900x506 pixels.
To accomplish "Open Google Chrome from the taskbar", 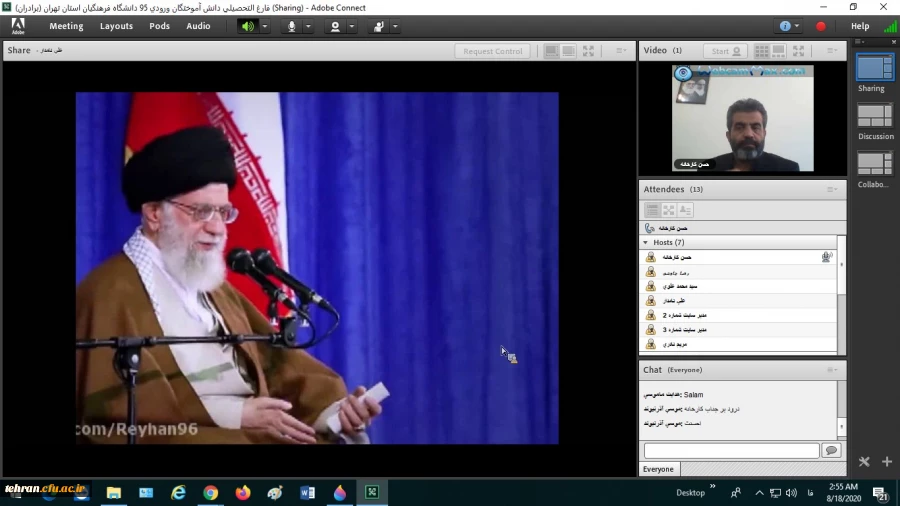I will pos(210,492).
